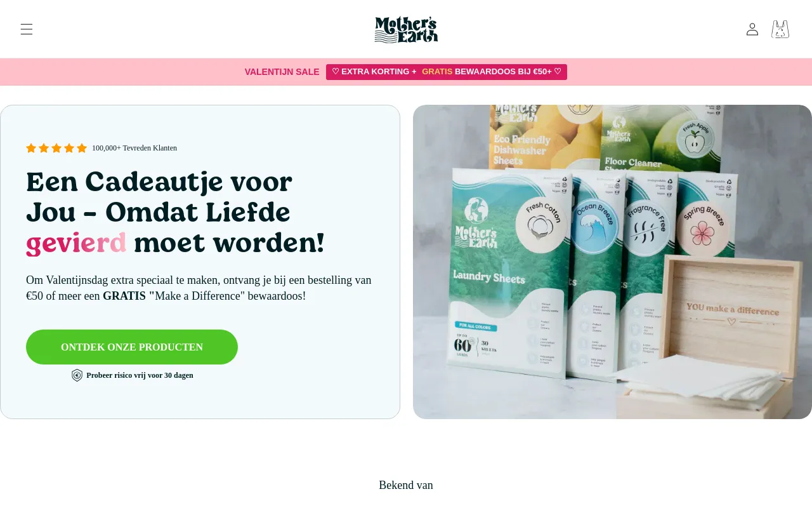Click the shield guarantee icon
Viewport: 812px width, 508px height.
click(x=77, y=375)
